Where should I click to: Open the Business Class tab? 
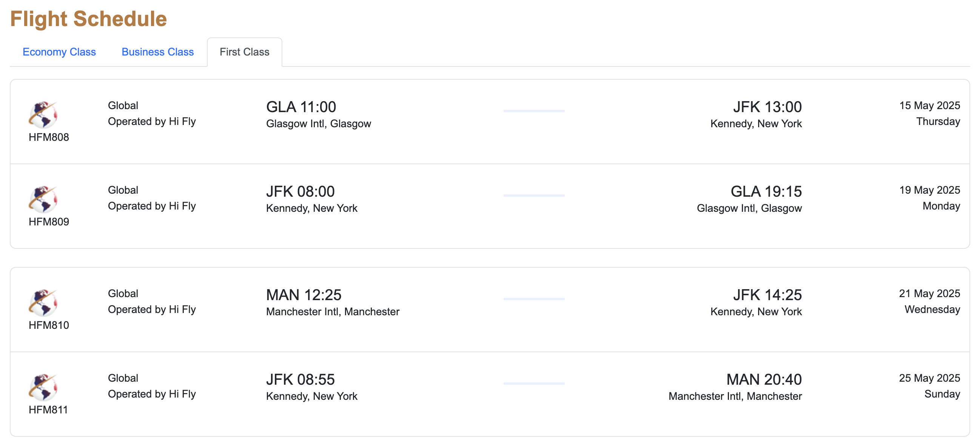157,52
